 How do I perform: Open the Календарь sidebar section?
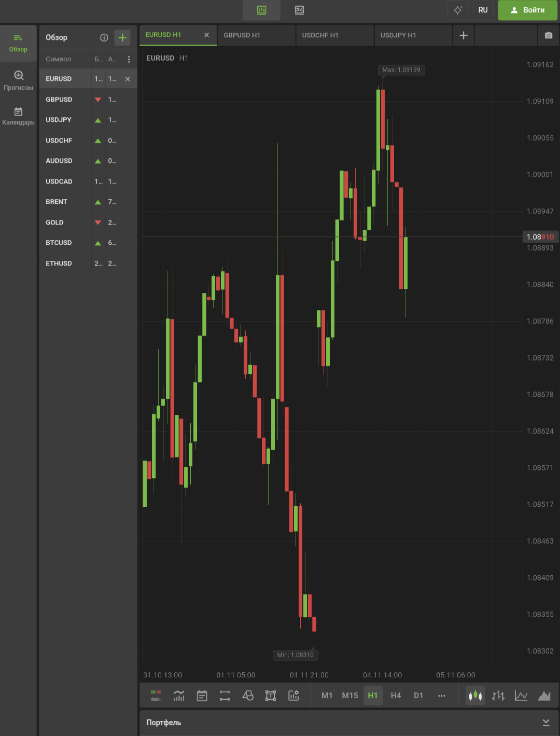tap(18, 116)
